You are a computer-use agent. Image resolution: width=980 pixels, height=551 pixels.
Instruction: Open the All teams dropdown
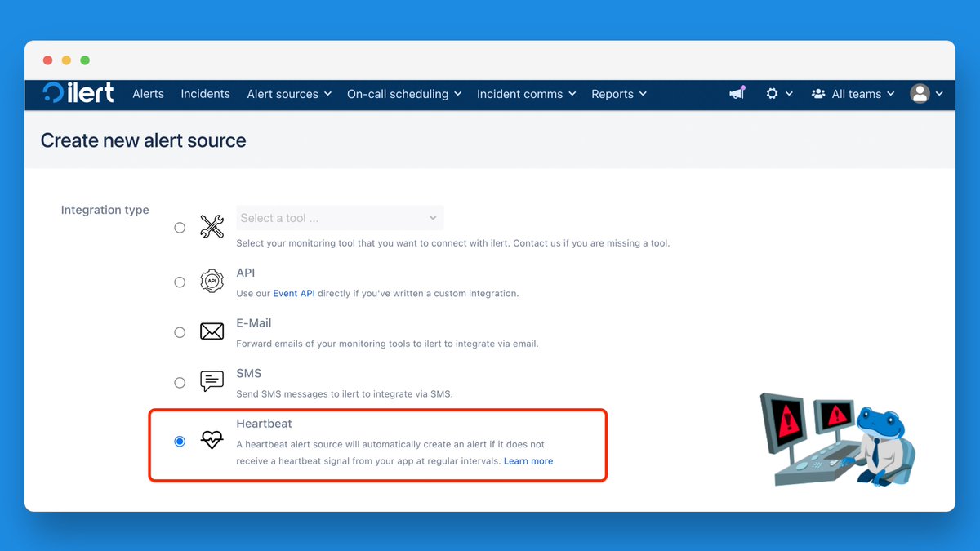pos(853,94)
